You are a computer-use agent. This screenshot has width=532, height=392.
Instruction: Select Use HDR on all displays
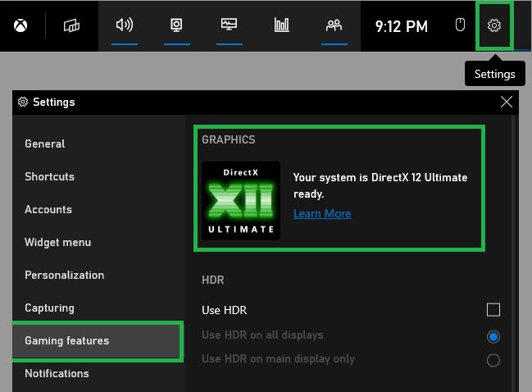[x=493, y=337]
